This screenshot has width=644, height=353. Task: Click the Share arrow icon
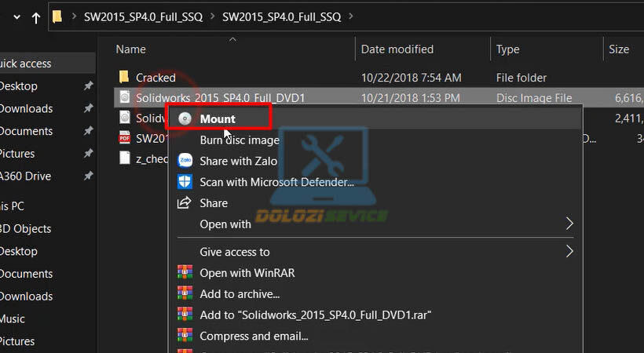click(x=185, y=203)
